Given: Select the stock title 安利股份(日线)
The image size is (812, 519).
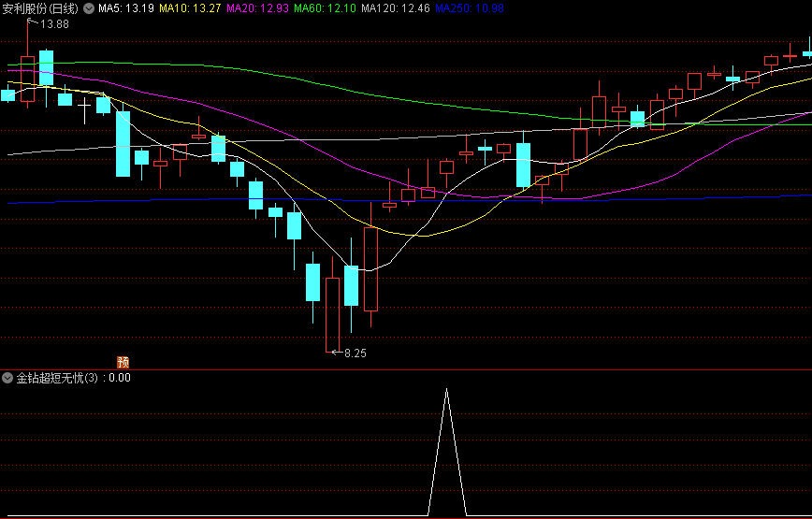Looking at the screenshot, I should click(40, 8).
